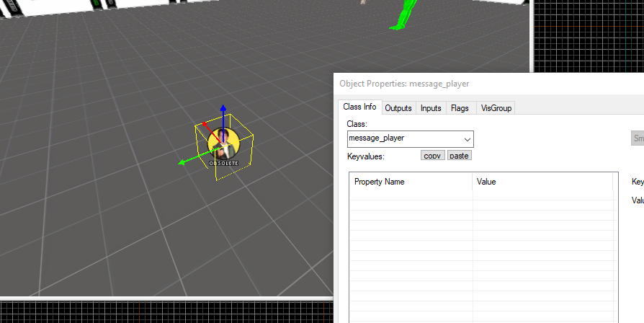Open the Outputs tab

398,108
